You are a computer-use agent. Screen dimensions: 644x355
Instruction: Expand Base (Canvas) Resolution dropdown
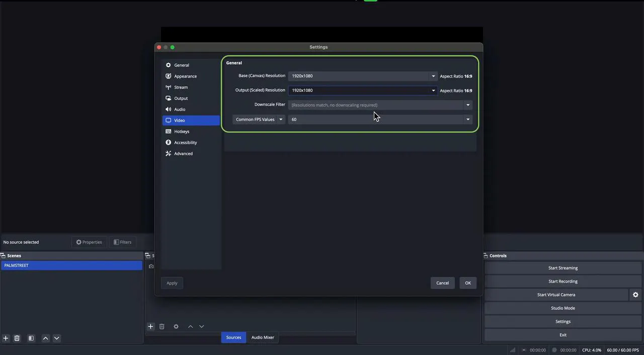433,76
